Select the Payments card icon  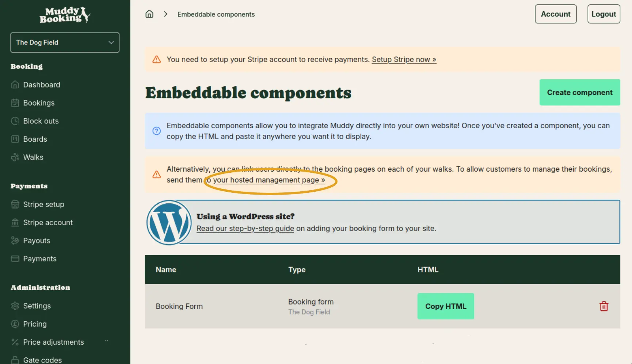click(15, 258)
